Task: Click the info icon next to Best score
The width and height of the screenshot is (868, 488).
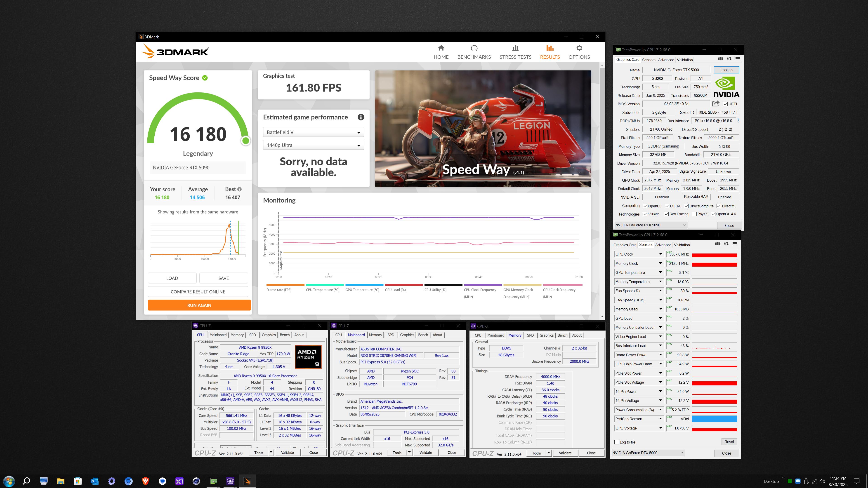Action: pyautogui.click(x=239, y=189)
